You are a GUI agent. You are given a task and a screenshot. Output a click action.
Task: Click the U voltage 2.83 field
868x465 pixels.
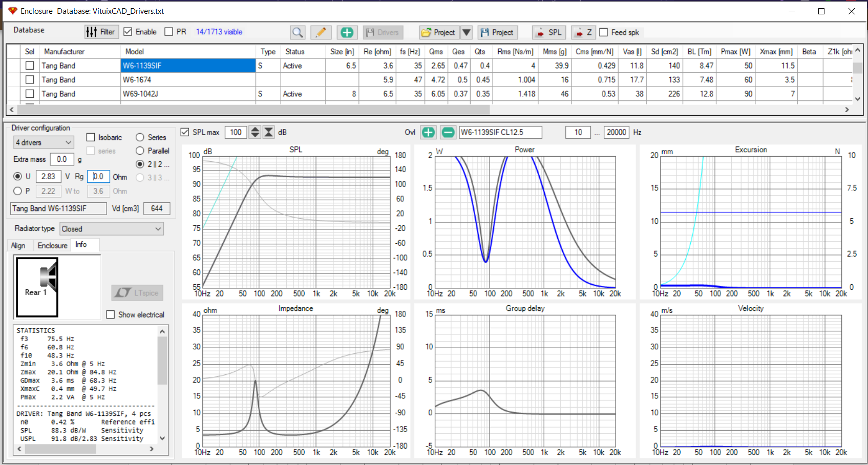pyautogui.click(x=49, y=176)
